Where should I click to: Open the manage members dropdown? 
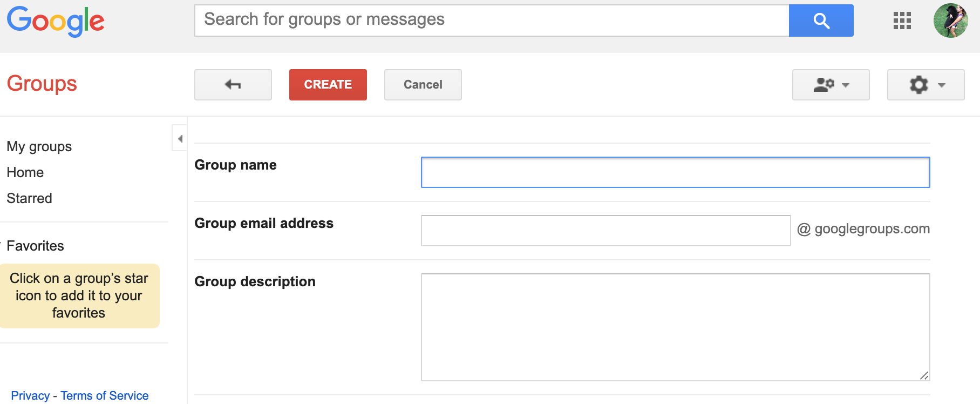point(831,85)
